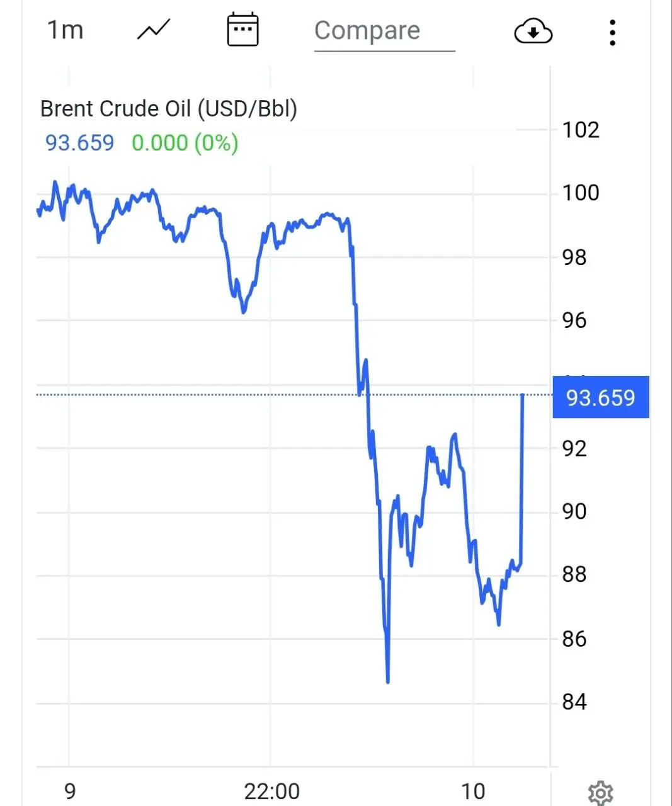The height and width of the screenshot is (806, 672).
Task: Select the 93.659 current price label
Action: click(x=79, y=143)
